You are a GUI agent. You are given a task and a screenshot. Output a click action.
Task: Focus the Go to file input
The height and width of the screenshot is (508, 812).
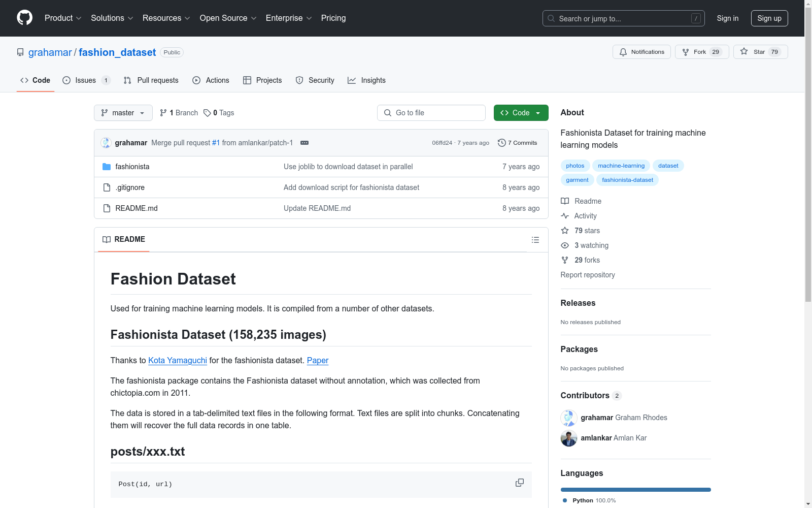pos(431,113)
